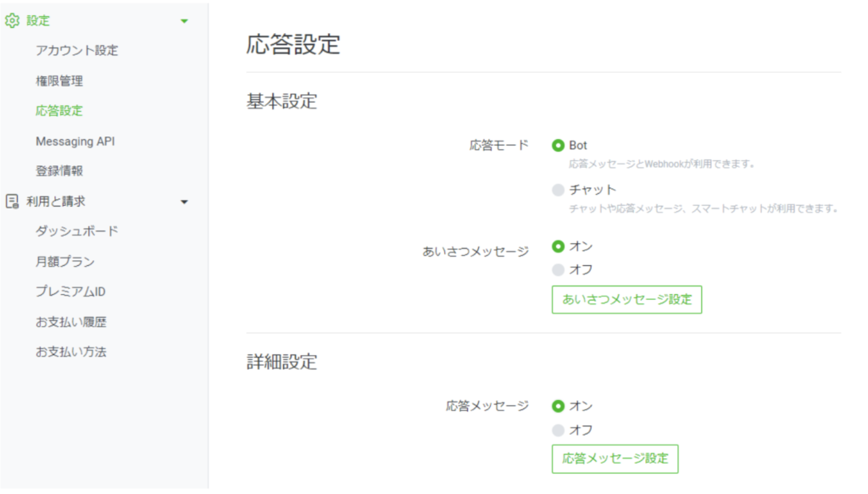Turn あいさつメッセージ on
This screenshot has width=868, height=494.
(x=558, y=247)
